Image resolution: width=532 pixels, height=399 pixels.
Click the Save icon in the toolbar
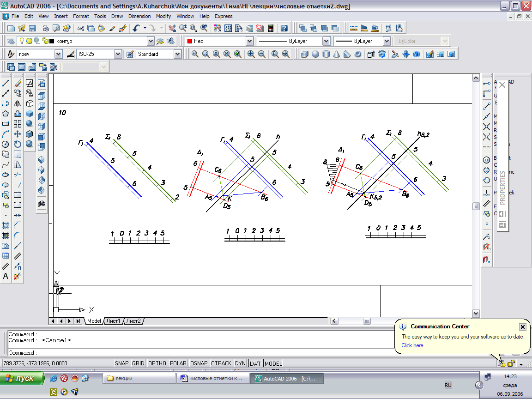(32, 28)
